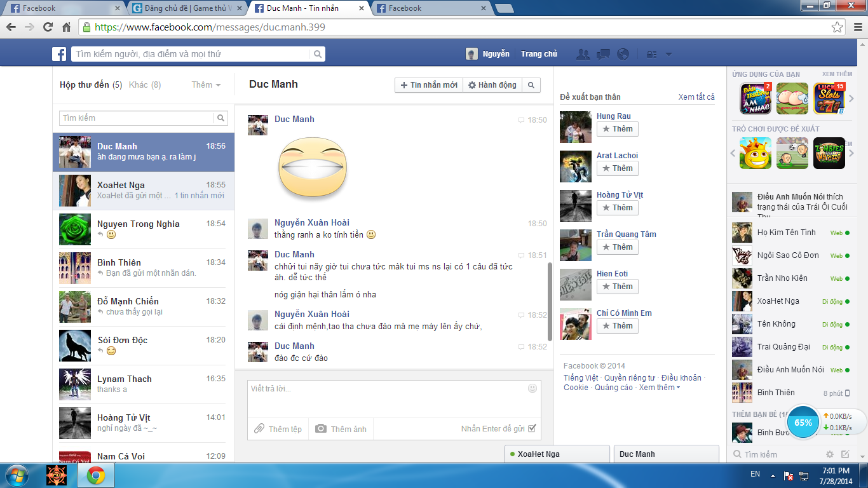Open the Windows Start button
This screenshot has height=488, width=868.
tap(17, 475)
